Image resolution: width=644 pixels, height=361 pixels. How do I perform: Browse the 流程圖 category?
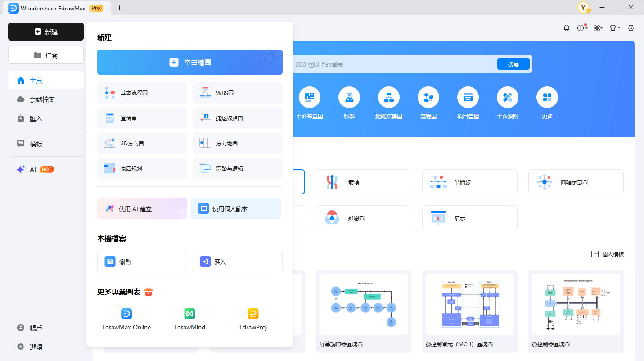[x=428, y=103]
